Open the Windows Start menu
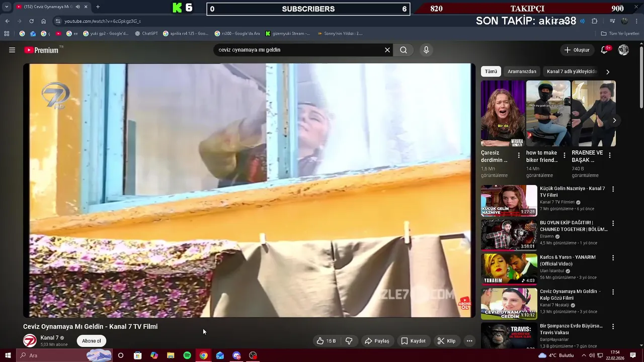Viewport: 644px width, 362px height. (x=8, y=355)
